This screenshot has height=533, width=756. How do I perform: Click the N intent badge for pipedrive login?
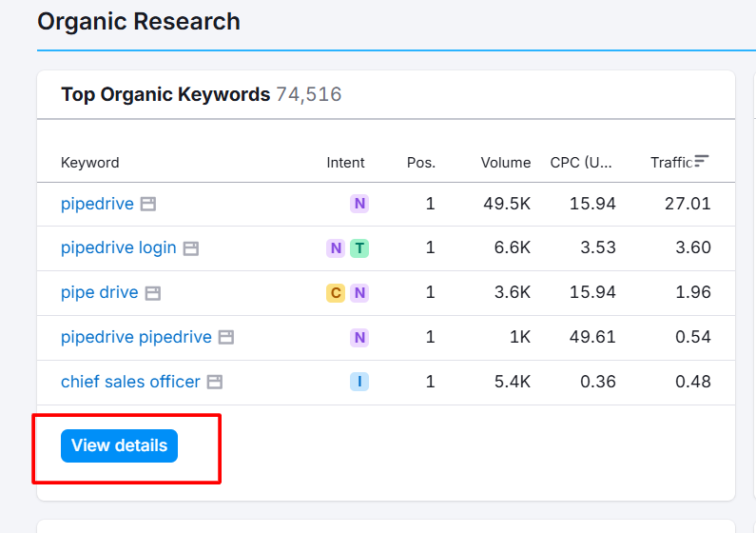coord(336,248)
